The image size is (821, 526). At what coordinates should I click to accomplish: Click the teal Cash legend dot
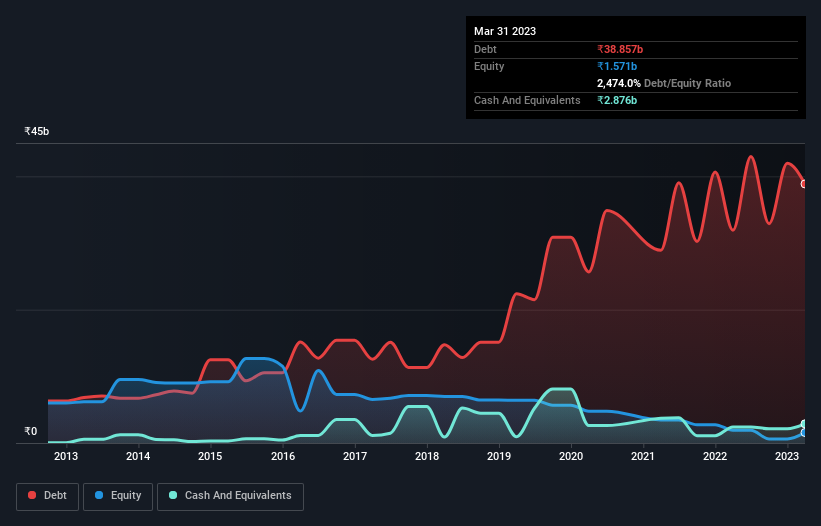click(173, 495)
